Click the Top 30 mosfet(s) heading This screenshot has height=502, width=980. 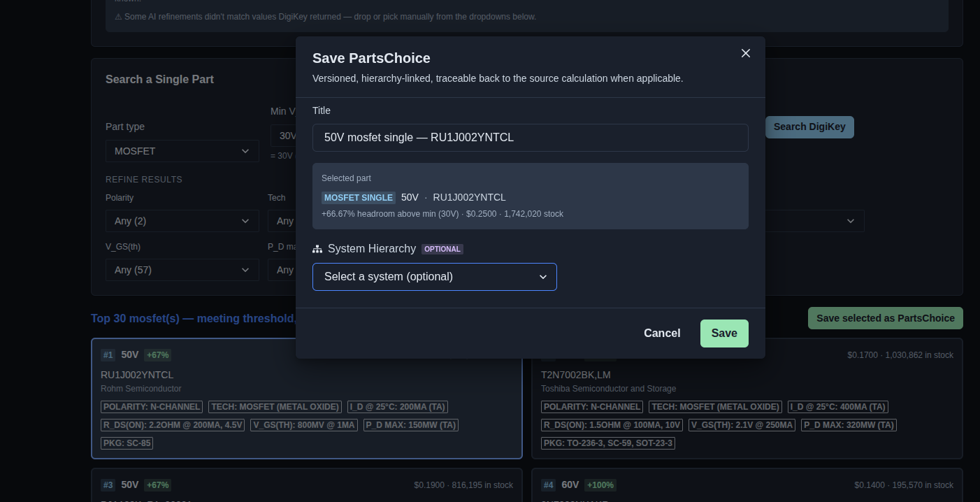pyautogui.click(x=194, y=319)
